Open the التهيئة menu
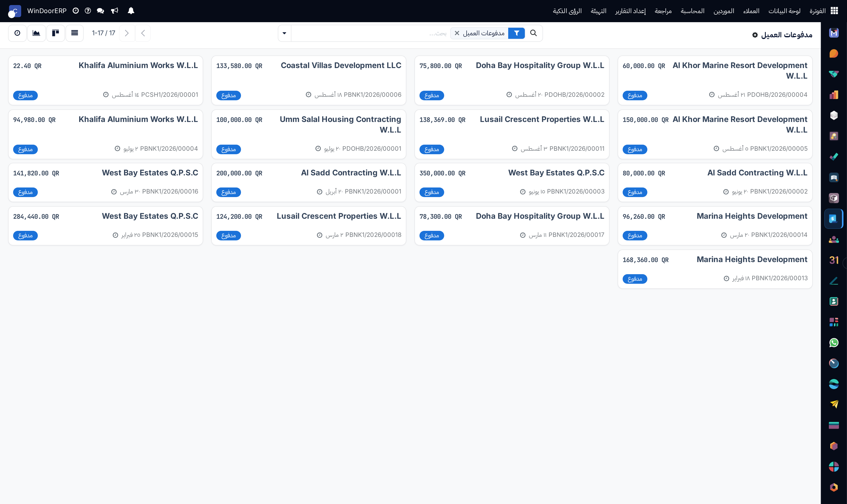Viewport: 847px width, 504px height. click(x=598, y=11)
